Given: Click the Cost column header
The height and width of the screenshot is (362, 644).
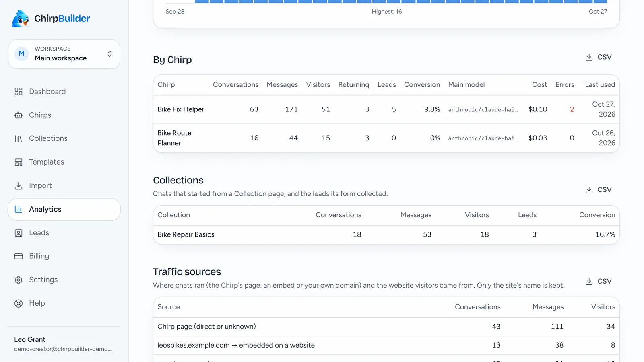Looking at the screenshot, I should [x=539, y=85].
